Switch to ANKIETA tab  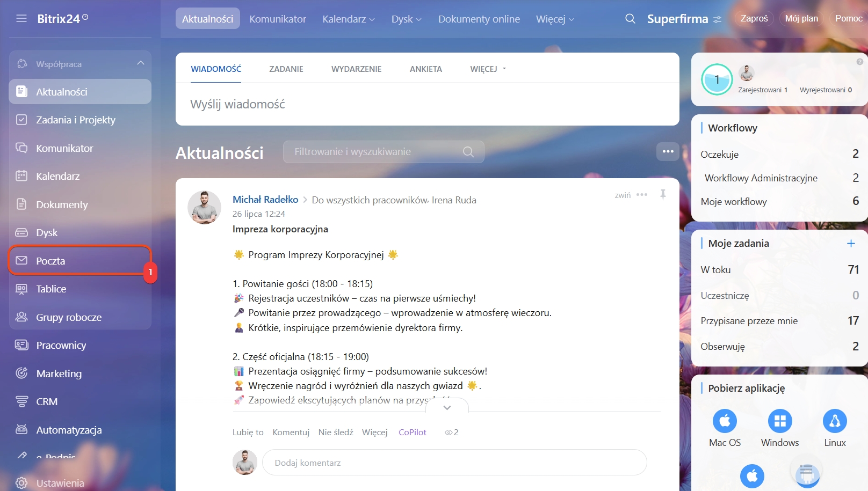[425, 69]
